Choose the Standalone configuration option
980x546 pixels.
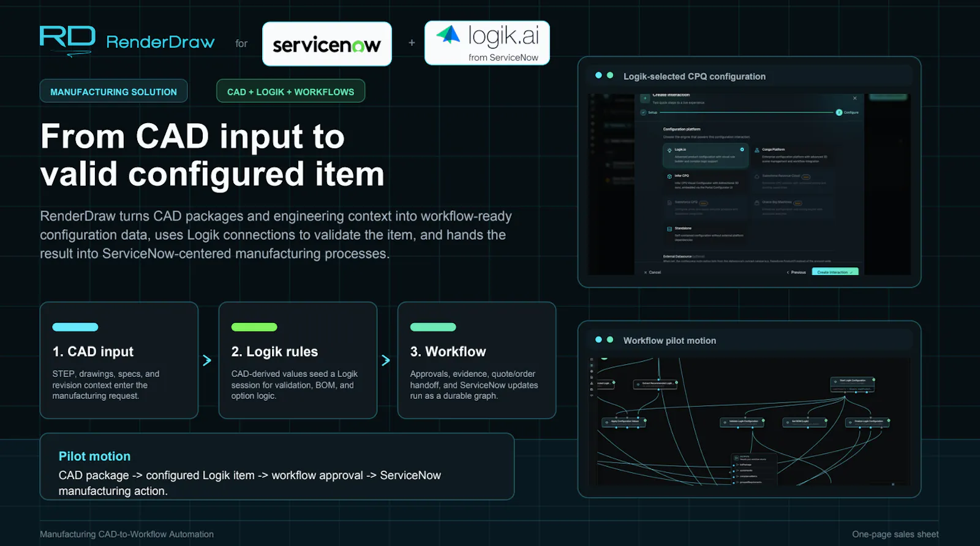click(x=706, y=234)
